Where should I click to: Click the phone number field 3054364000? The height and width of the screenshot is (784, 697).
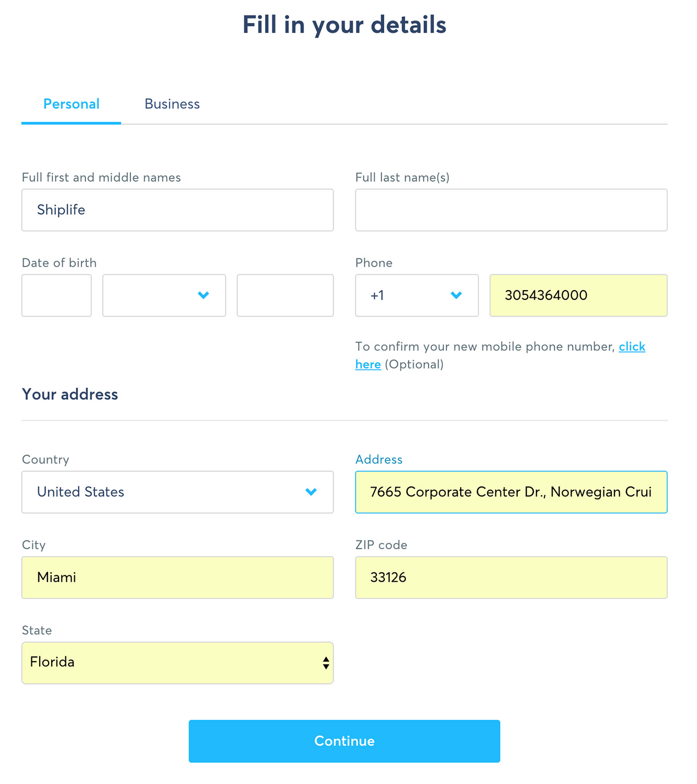coord(578,295)
